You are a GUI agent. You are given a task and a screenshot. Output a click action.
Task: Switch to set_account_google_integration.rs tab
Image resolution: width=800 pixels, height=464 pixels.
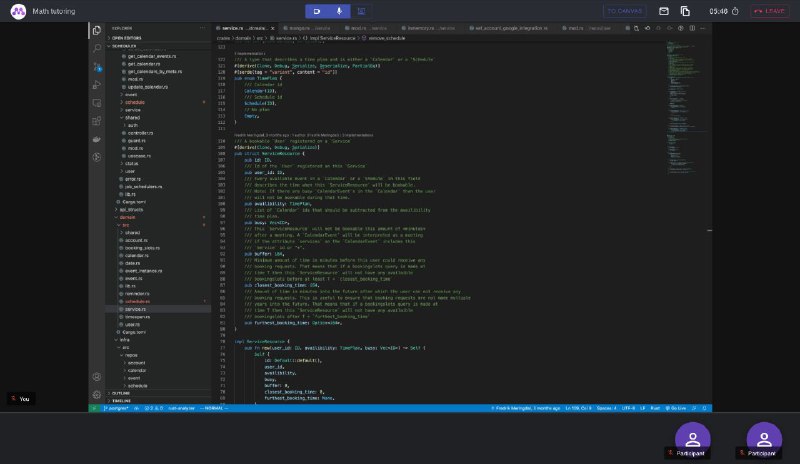pos(508,28)
